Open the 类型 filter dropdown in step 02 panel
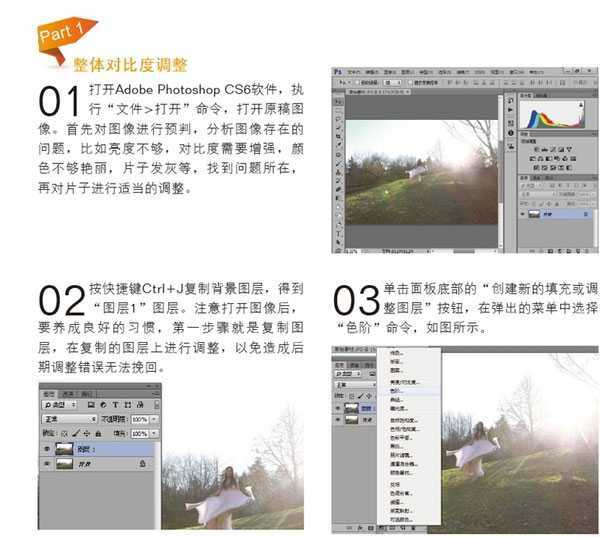Screen dimensions: 600x537 point(59,405)
